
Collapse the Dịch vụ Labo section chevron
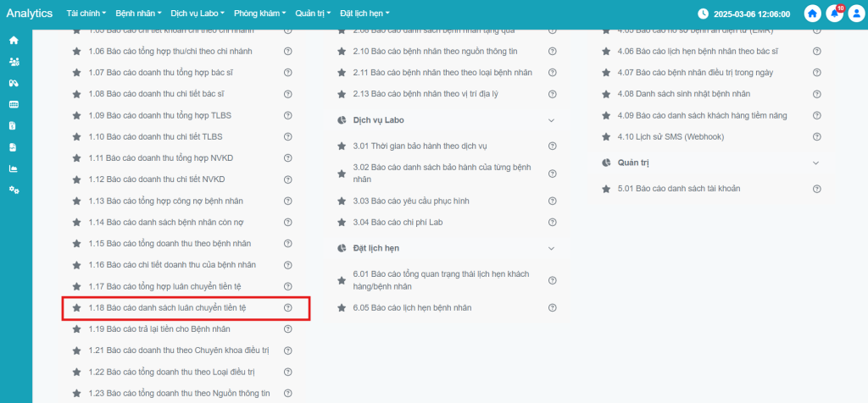(x=552, y=120)
